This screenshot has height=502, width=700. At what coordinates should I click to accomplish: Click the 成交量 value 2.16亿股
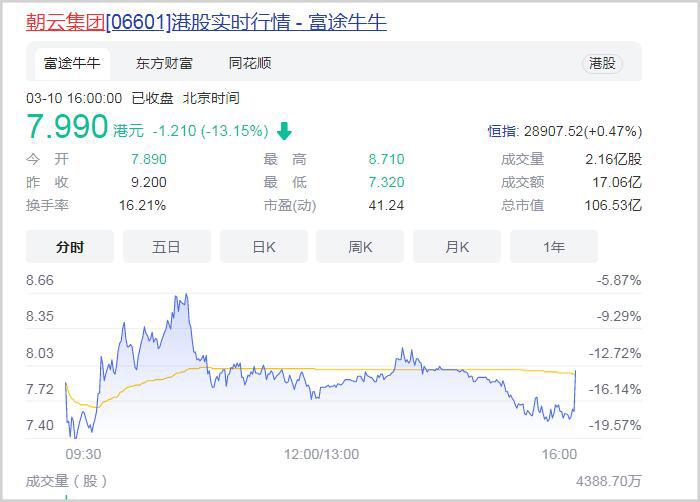613,159
